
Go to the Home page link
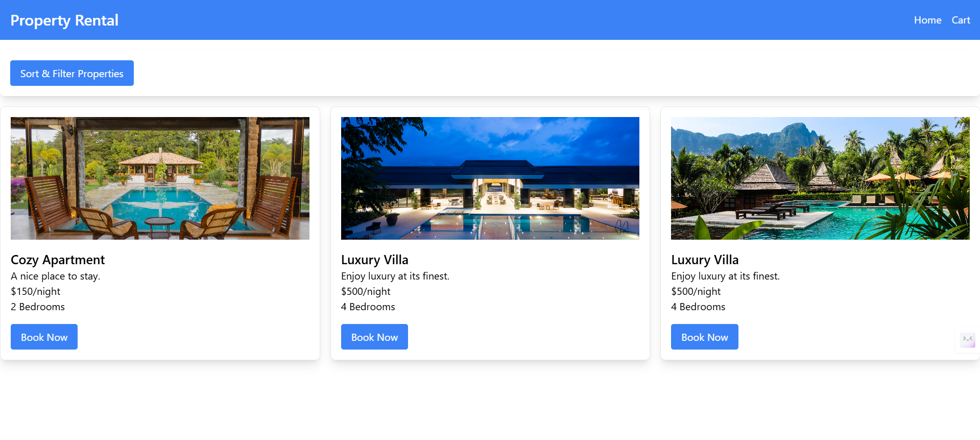coord(927,20)
